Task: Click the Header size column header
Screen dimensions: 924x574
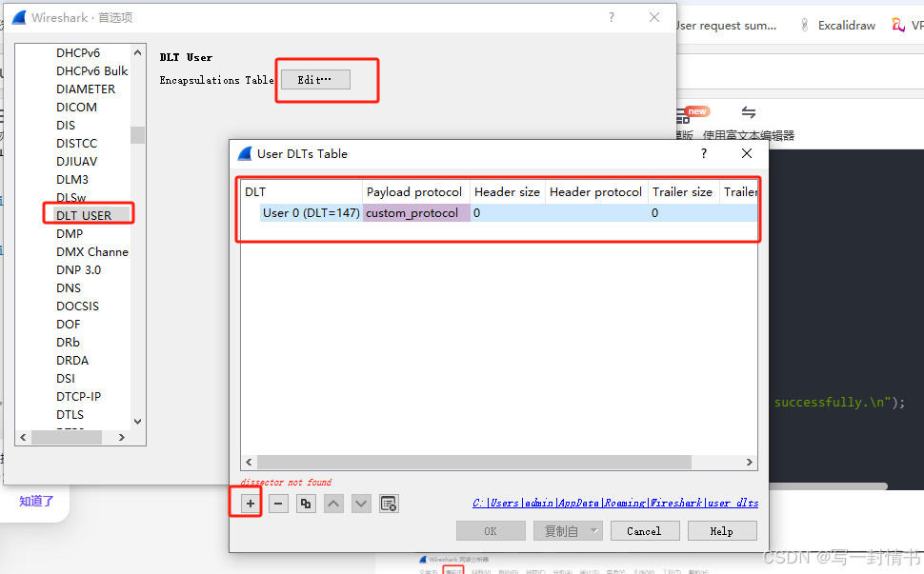Action: click(508, 192)
